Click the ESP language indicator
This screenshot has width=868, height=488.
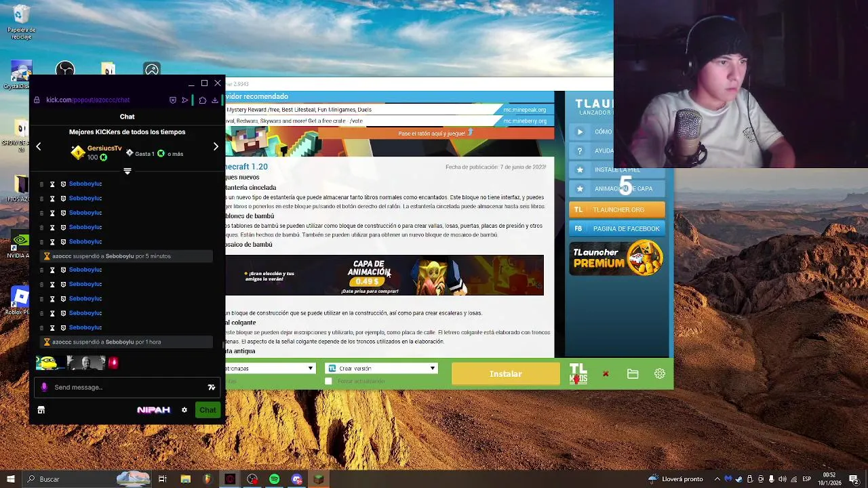pyautogui.click(x=807, y=479)
